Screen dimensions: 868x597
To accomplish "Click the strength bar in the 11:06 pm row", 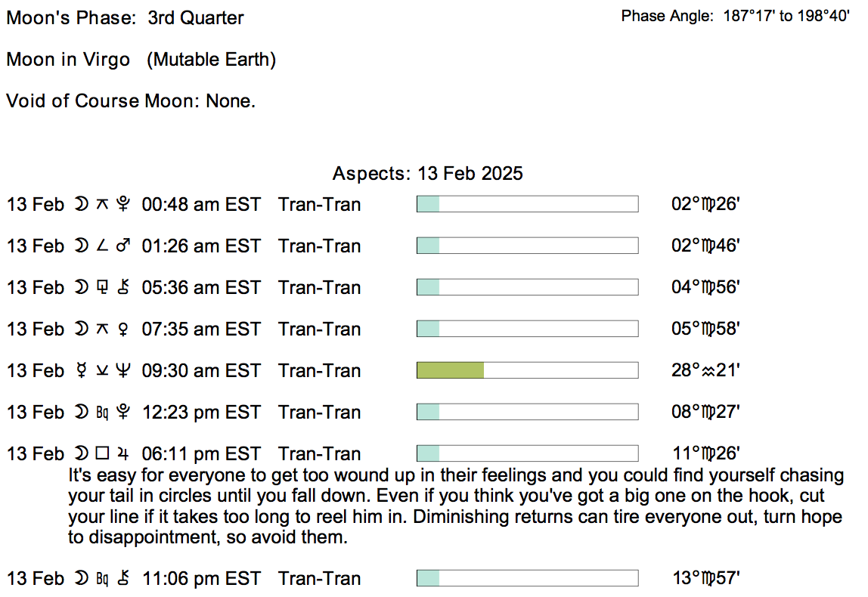I will tap(527, 578).
